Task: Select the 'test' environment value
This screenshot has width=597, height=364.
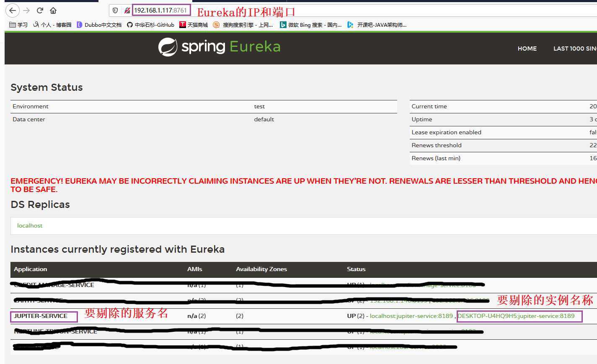Action: [x=259, y=106]
